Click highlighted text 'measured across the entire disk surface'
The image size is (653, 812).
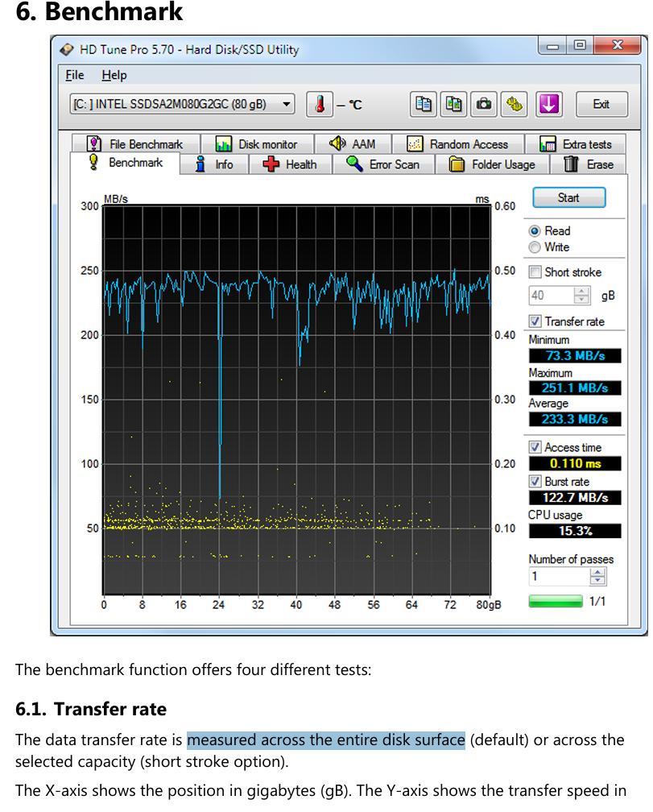point(326,740)
